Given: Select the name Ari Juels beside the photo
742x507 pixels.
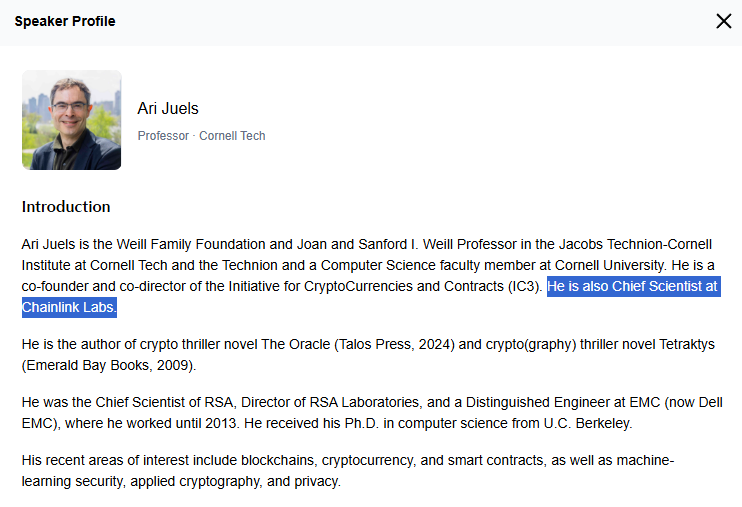Looking at the screenshot, I should coord(168,108).
